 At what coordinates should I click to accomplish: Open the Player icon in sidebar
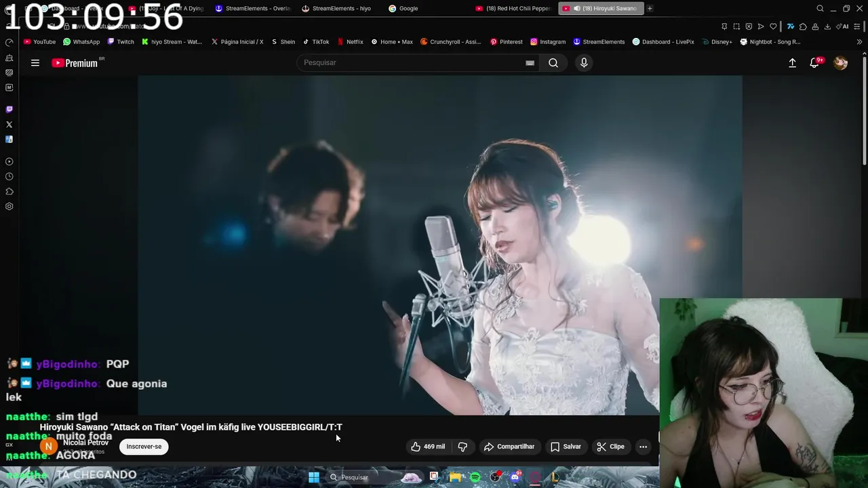coord(9,161)
